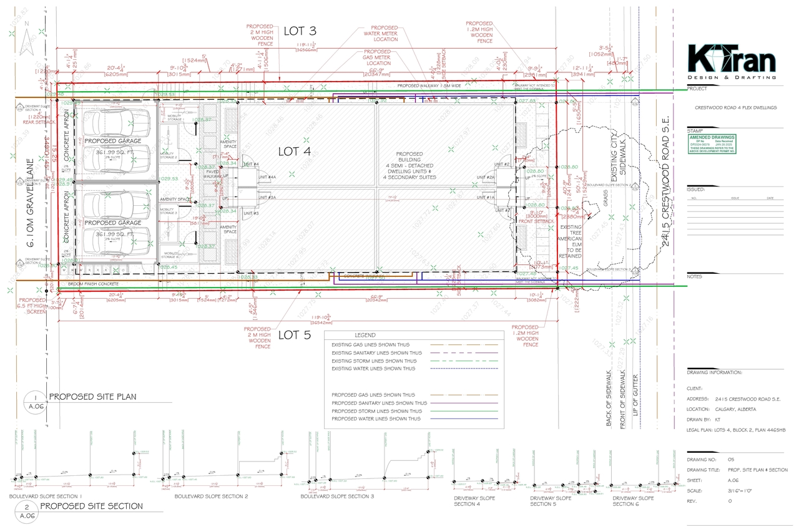The image size is (799, 532).
Task: Select the Driveway Slope Section 4 caption
Action: tap(475, 501)
